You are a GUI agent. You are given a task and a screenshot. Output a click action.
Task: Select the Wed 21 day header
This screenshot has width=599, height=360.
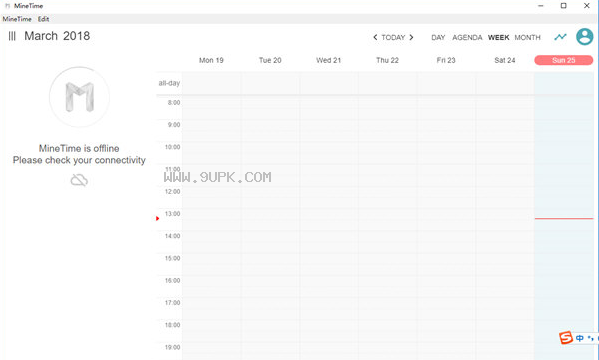click(329, 60)
